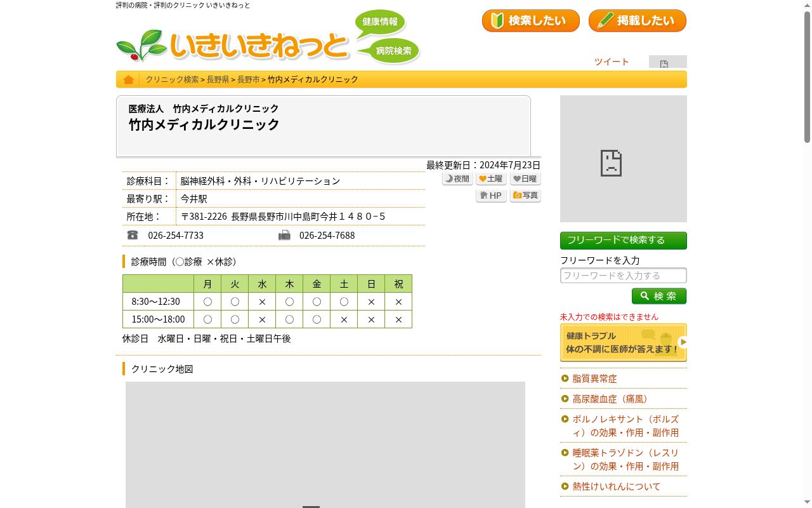Viewport: 812px width, 508px height.
Task: Open the 脂質異常症 article link
Action: 594,378
